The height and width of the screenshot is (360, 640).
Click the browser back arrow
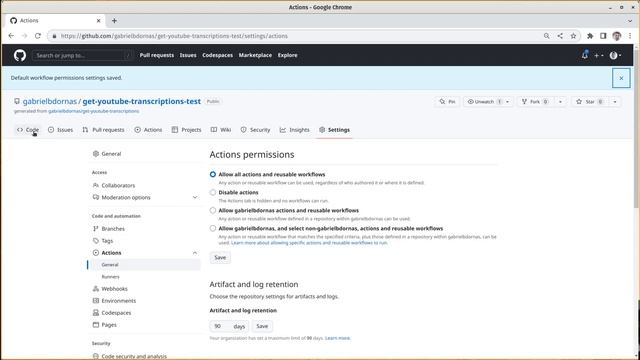coord(11,36)
